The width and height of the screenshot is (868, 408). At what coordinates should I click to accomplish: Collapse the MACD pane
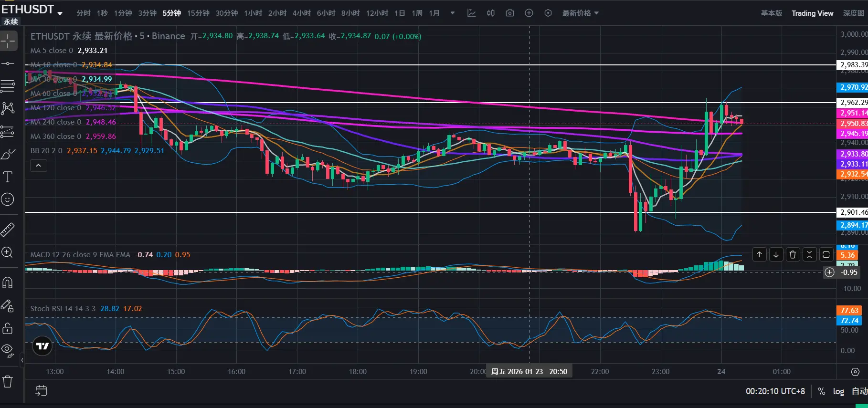(809, 255)
